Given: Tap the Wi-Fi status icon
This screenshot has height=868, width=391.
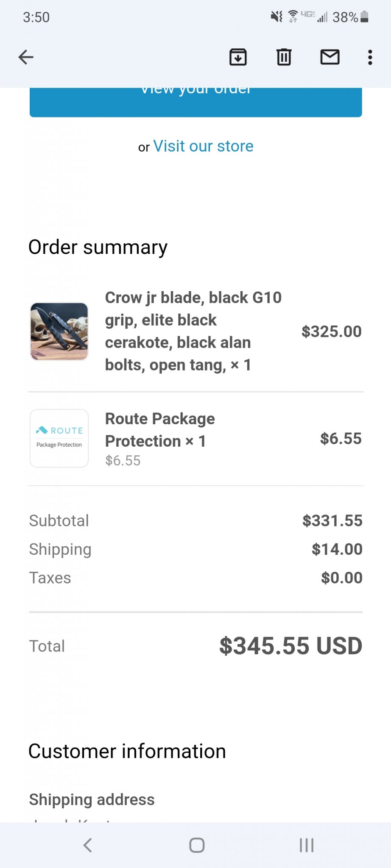Looking at the screenshot, I should [x=293, y=17].
